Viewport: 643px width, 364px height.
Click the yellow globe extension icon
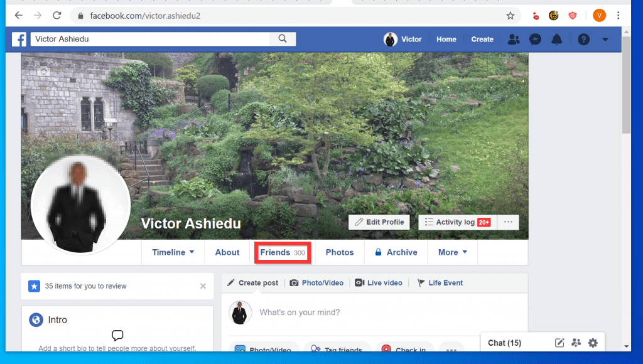coord(554,16)
